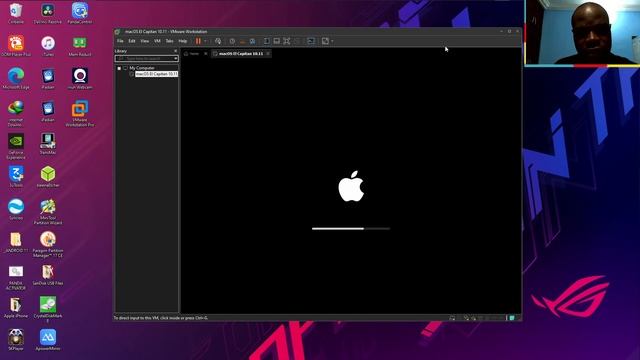This screenshot has width=640, height=360.
Task: Close the Library panel
Action: 176,51
